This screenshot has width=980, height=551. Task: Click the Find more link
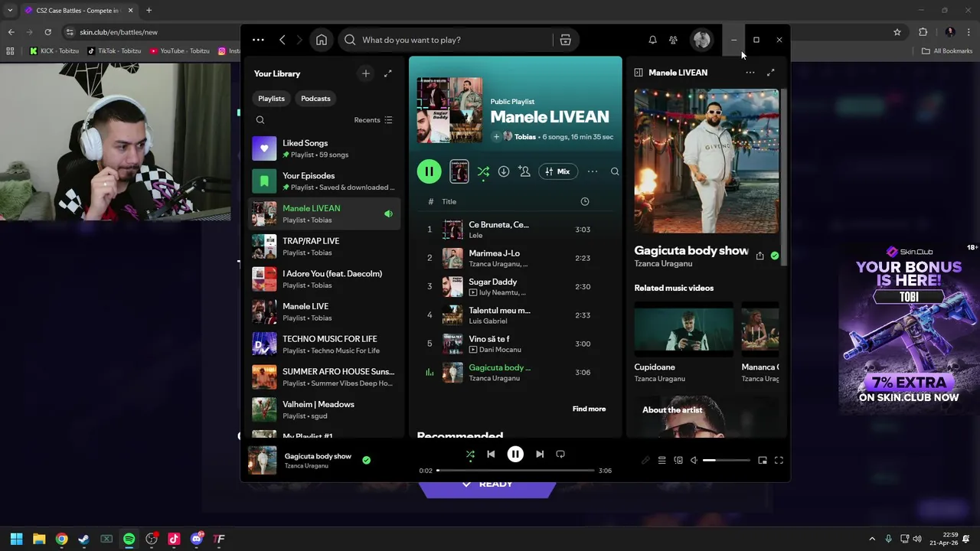point(589,409)
